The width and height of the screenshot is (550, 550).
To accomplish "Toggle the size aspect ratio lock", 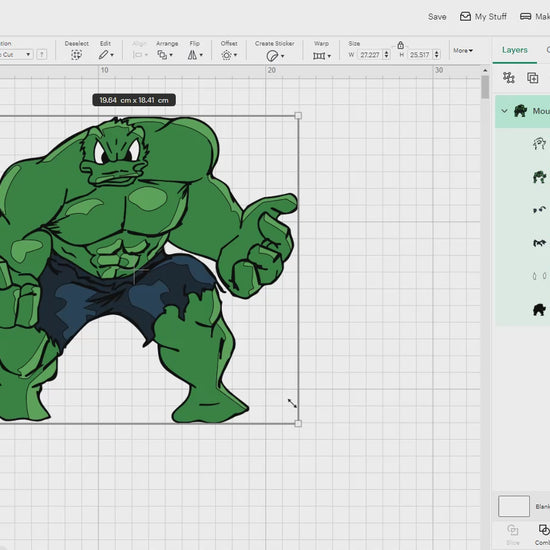I will coord(400,45).
